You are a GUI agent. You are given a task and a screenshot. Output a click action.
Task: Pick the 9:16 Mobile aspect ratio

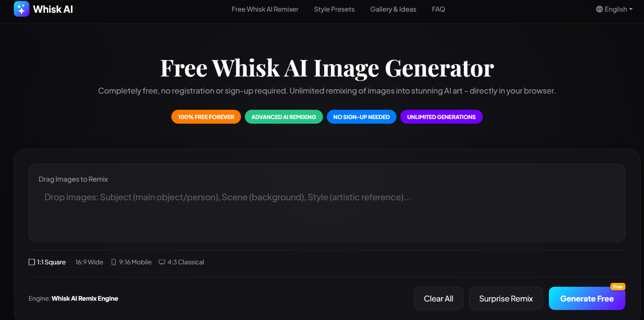[x=132, y=262]
